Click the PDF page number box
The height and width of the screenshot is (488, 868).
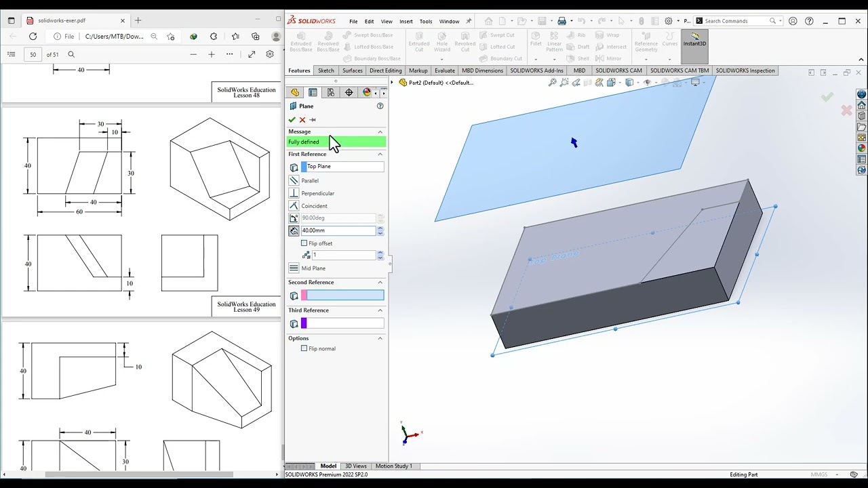click(33, 54)
